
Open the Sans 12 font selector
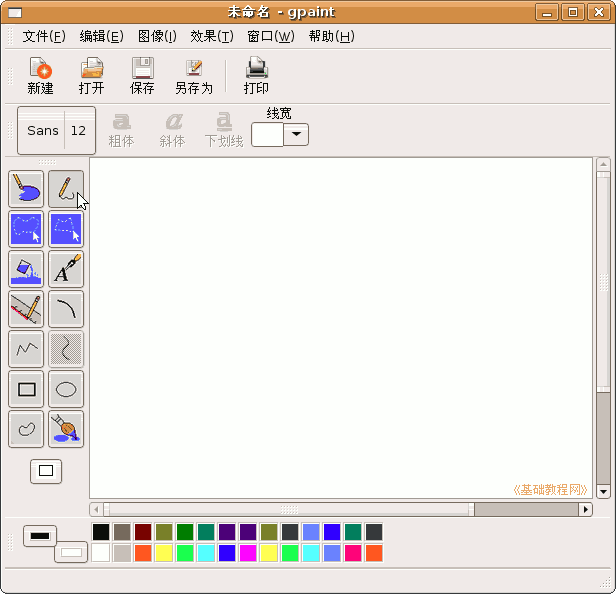(x=57, y=131)
